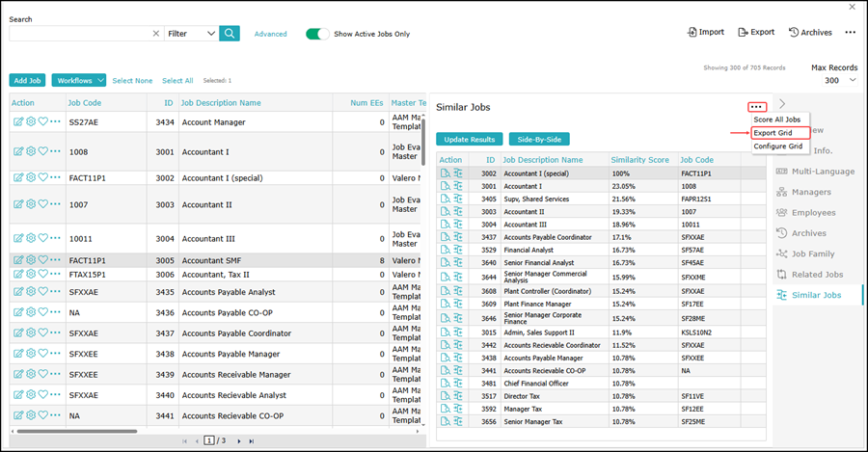The height and width of the screenshot is (452, 868).
Task: Click side-by-side compare icon for Accountant I
Action: pos(457,186)
